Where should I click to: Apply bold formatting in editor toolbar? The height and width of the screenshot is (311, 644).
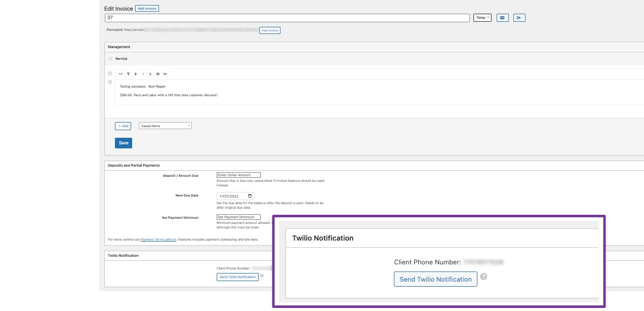point(136,74)
